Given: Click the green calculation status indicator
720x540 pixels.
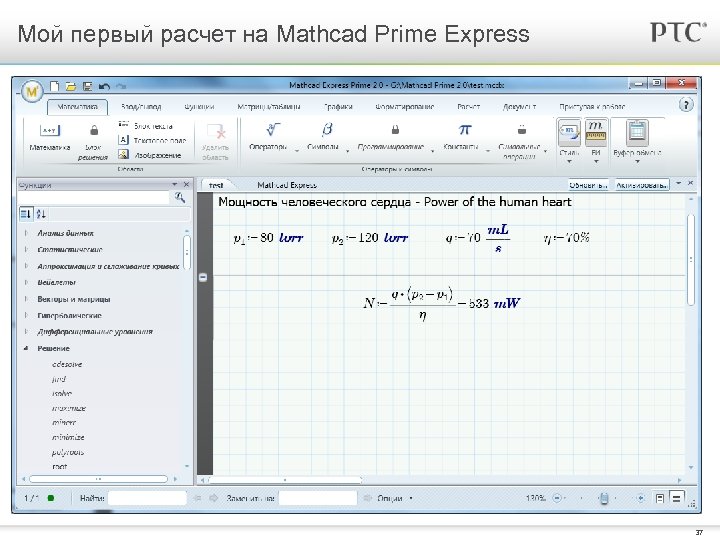Looking at the screenshot, I should point(51,498).
